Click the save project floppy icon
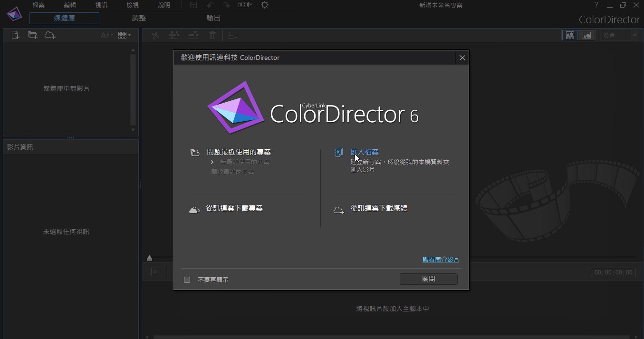Screen dimensions: 644x339 [193, 5]
